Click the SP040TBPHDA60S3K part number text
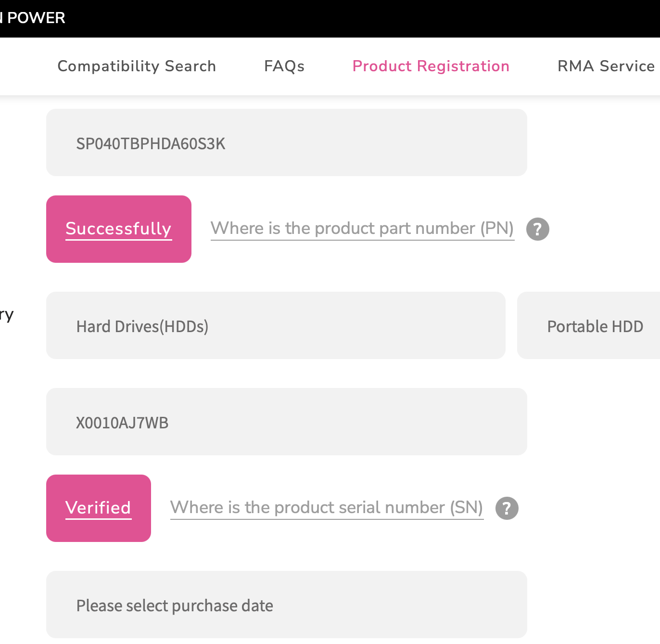 [151, 143]
